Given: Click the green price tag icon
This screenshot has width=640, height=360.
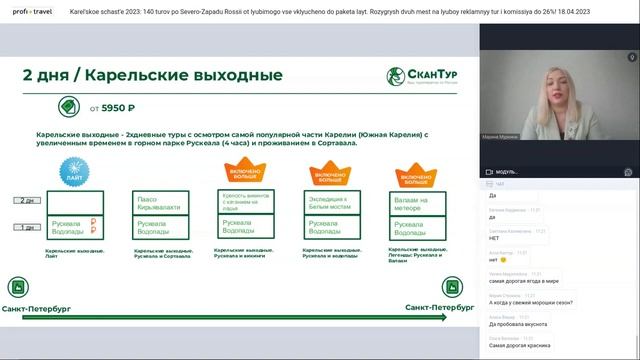Looking at the screenshot, I should [x=69, y=107].
